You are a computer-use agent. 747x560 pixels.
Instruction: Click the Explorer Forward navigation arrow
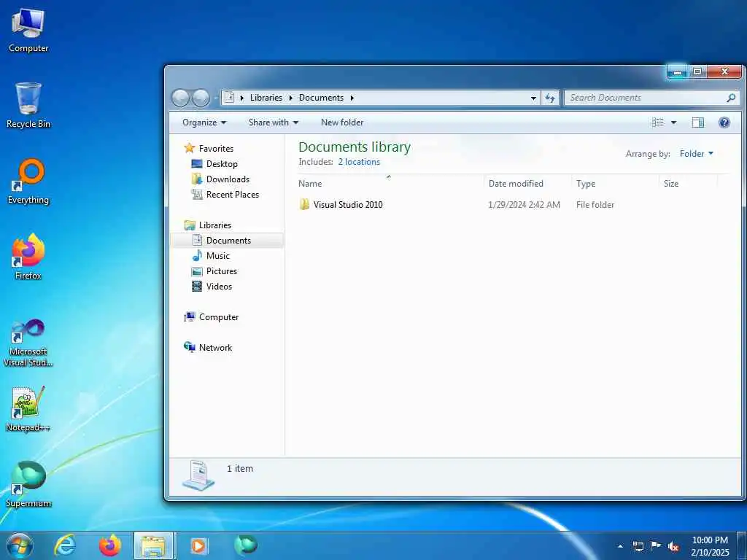pos(201,98)
